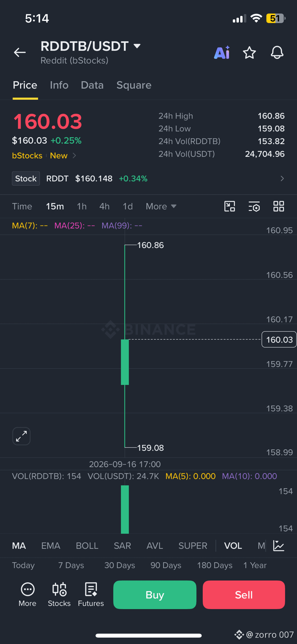This screenshot has width=297, height=644.
Task: Switch to the Square tab
Action: [134, 85]
